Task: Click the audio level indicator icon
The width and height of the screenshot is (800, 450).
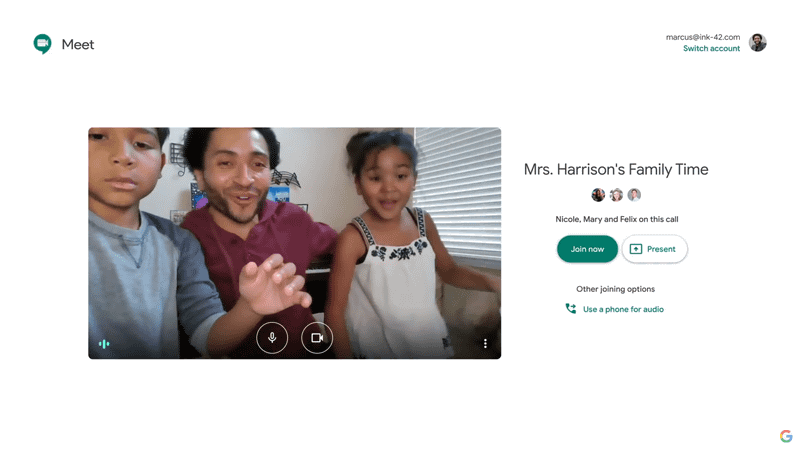Action: 104,344
